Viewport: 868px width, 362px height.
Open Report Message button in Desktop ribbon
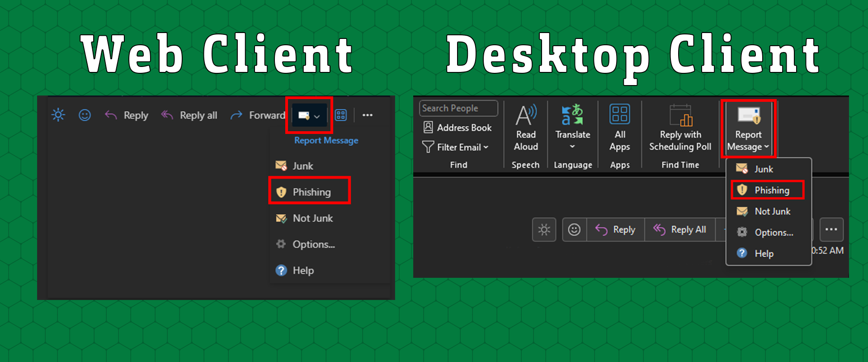(x=748, y=129)
